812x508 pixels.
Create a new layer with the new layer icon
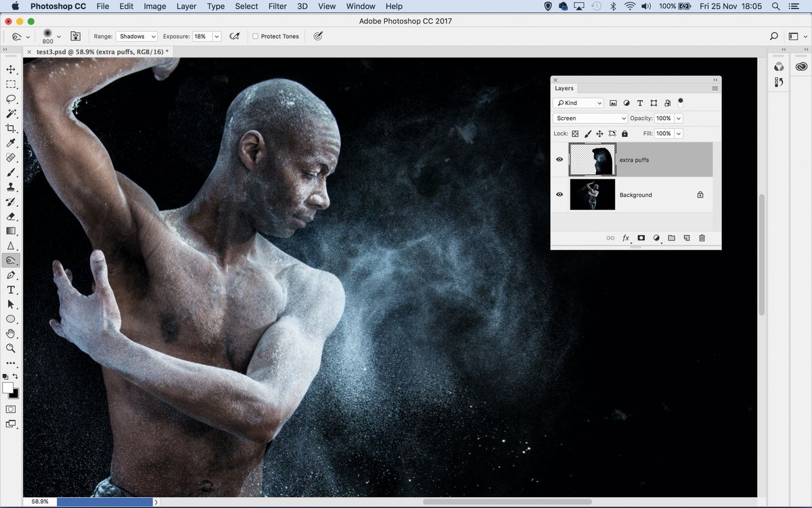tap(686, 238)
